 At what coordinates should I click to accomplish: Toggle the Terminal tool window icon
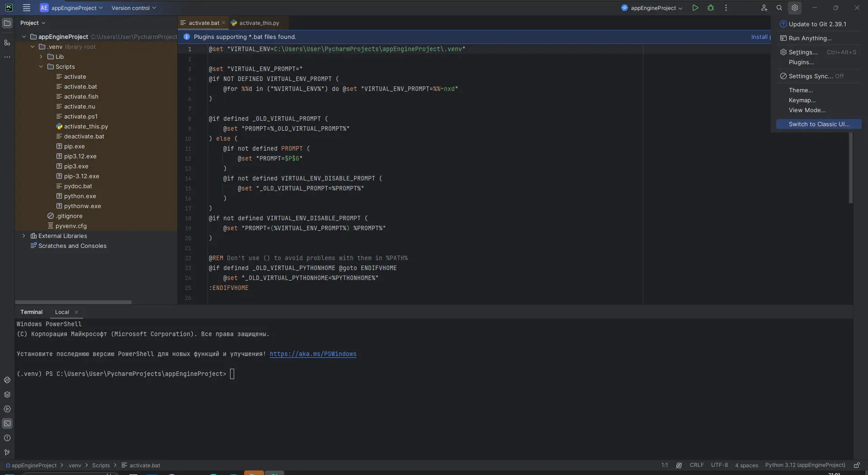7,423
